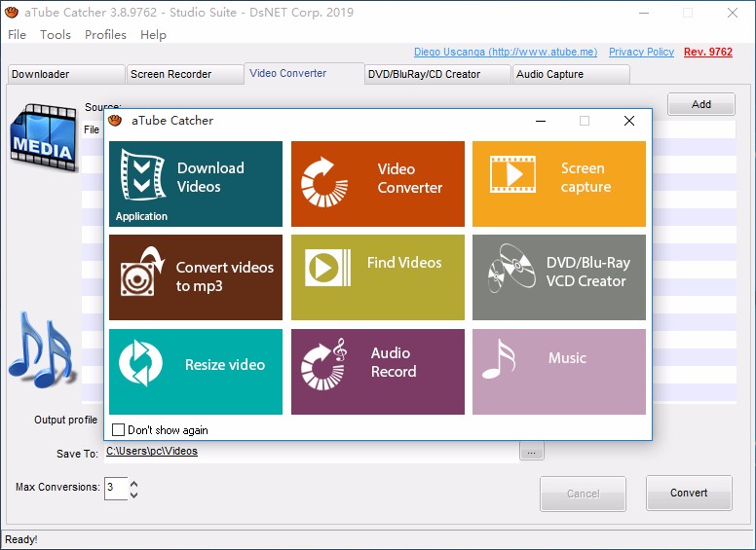Image resolution: width=756 pixels, height=550 pixels.
Task: Click the Max Conversions number field
Action: point(116,489)
